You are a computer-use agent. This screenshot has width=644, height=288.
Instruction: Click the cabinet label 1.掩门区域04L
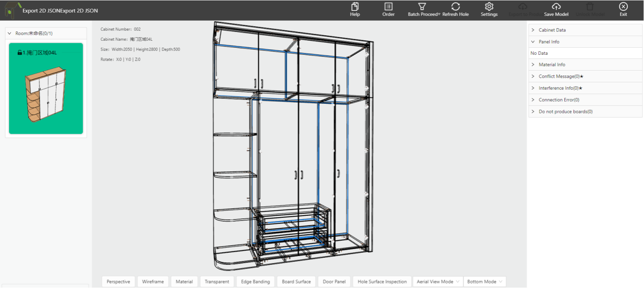coord(40,53)
